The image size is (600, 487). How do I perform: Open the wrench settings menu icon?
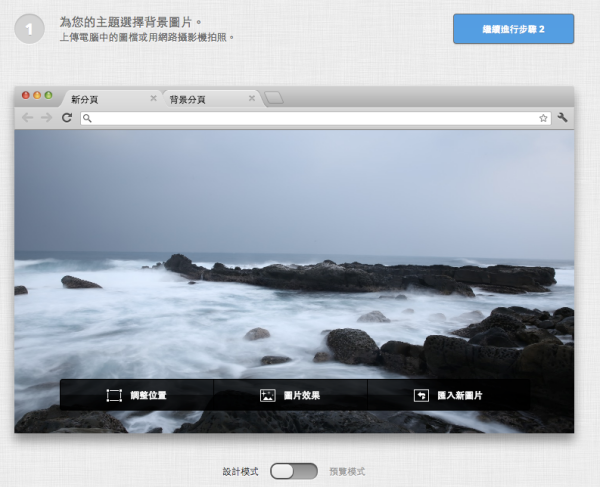point(562,117)
